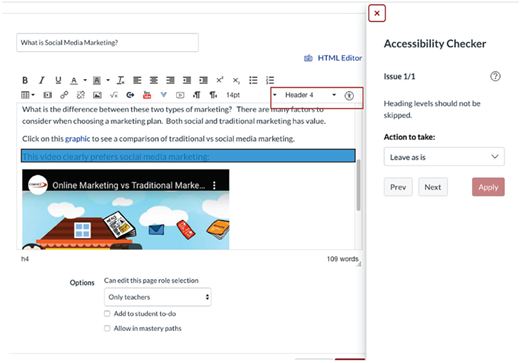The image size is (520, 363).
Task: Align text left
Action: coord(137,80)
